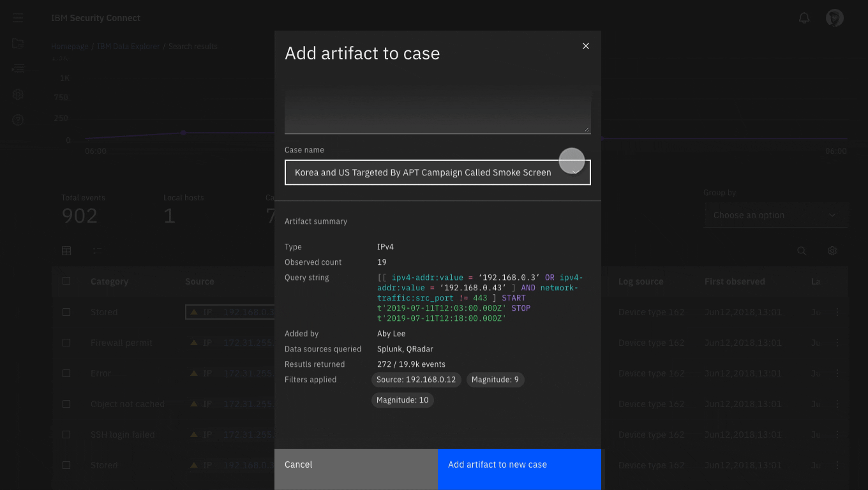Toggle the select-all checkbox in the table header
Screen dimensions: 868x490
[66, 281]
